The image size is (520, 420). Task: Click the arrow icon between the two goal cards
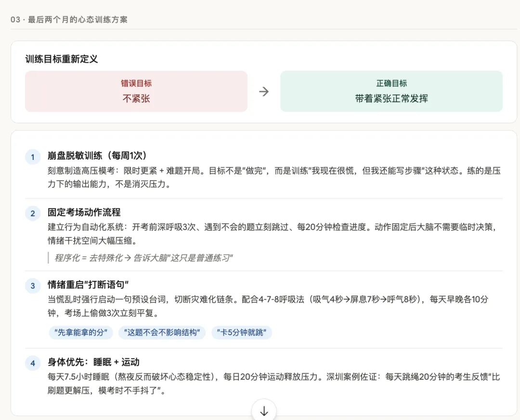(264, 92)
